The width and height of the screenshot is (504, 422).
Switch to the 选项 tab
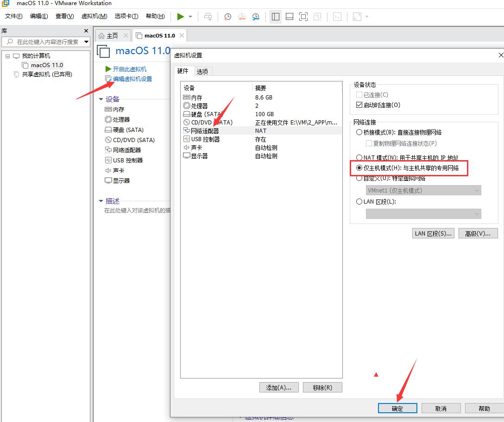(202, 71)
